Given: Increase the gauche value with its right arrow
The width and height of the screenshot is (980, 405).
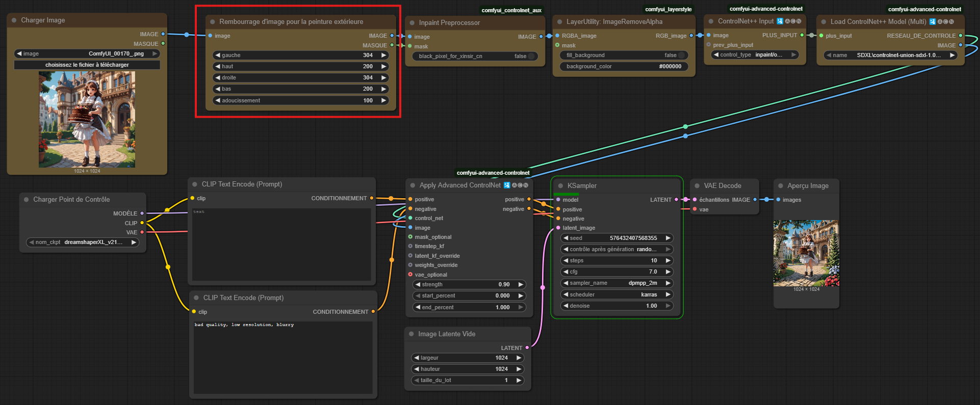Looking at the screenshot, I should 384,55.
